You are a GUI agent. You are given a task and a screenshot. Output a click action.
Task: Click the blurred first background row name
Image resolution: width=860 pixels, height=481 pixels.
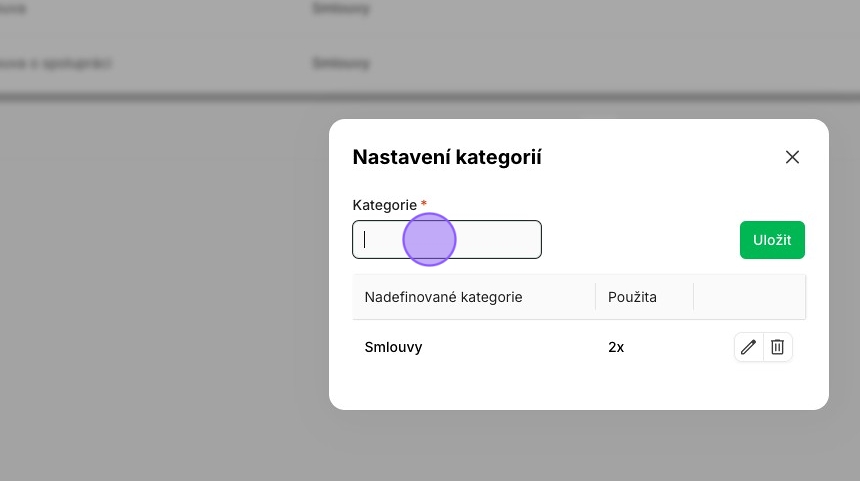point(14,8)
